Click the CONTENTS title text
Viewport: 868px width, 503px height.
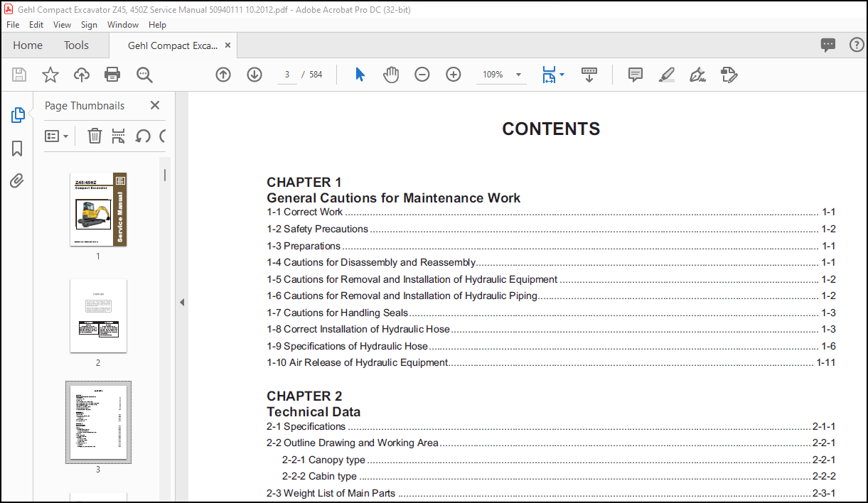pyautogui.click(x=551, y=129)
